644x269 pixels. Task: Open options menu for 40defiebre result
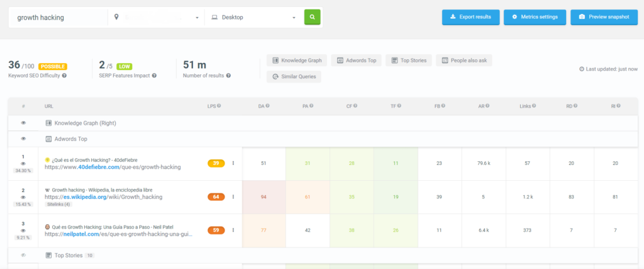pos(233,163)
